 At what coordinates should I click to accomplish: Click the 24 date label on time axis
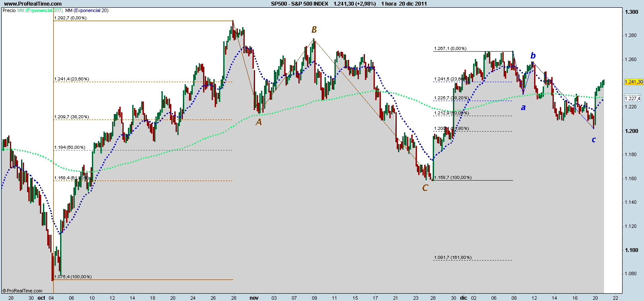click(x=193, y=298)
